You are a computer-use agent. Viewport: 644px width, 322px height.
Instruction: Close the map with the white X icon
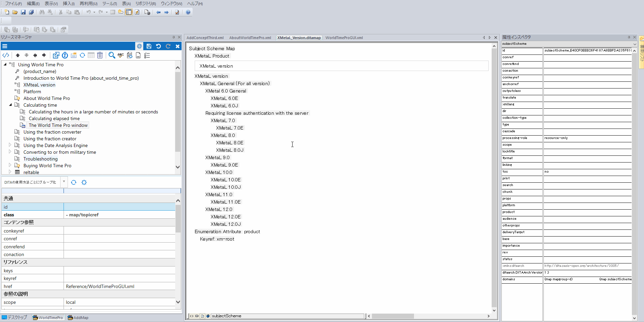(178, 46)
